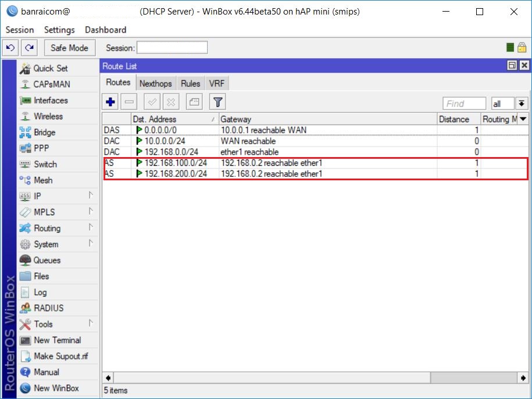Screen dimensions: 532x399
Task: Expand the Routing submenu
Action: pyautogui.click(x=58, y=228)
